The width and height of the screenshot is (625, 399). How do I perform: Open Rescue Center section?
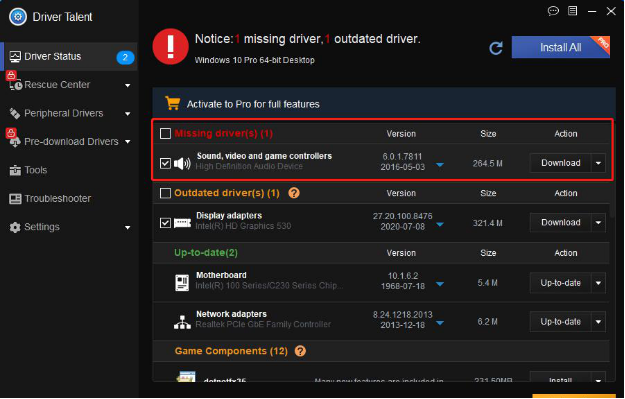[x=69, y=85]
